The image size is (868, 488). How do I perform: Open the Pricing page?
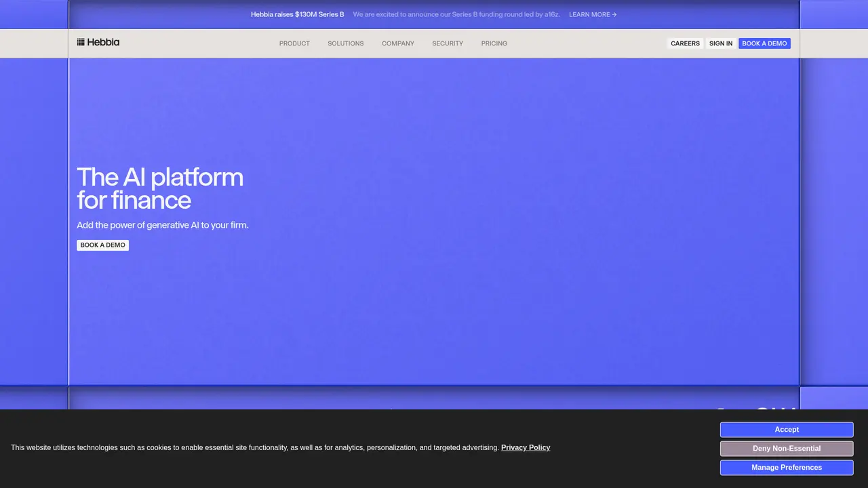494,43
